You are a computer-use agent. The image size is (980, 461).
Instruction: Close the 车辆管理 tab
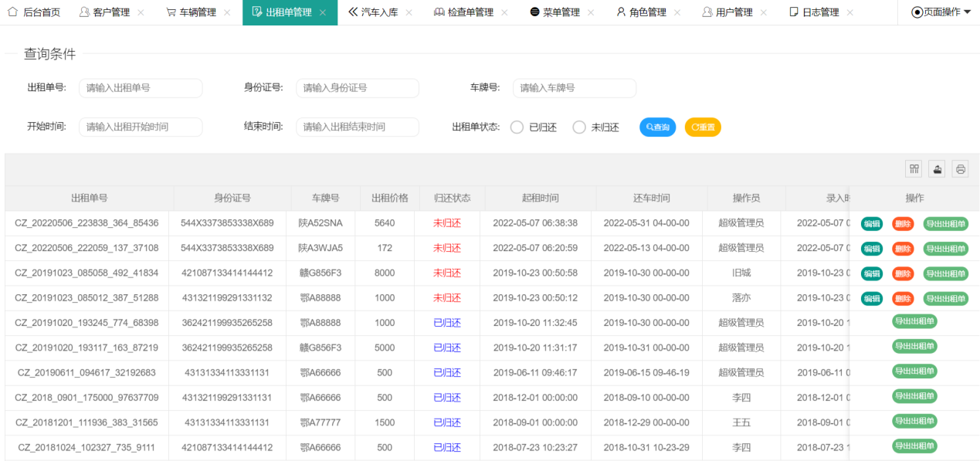pos(227,12)
